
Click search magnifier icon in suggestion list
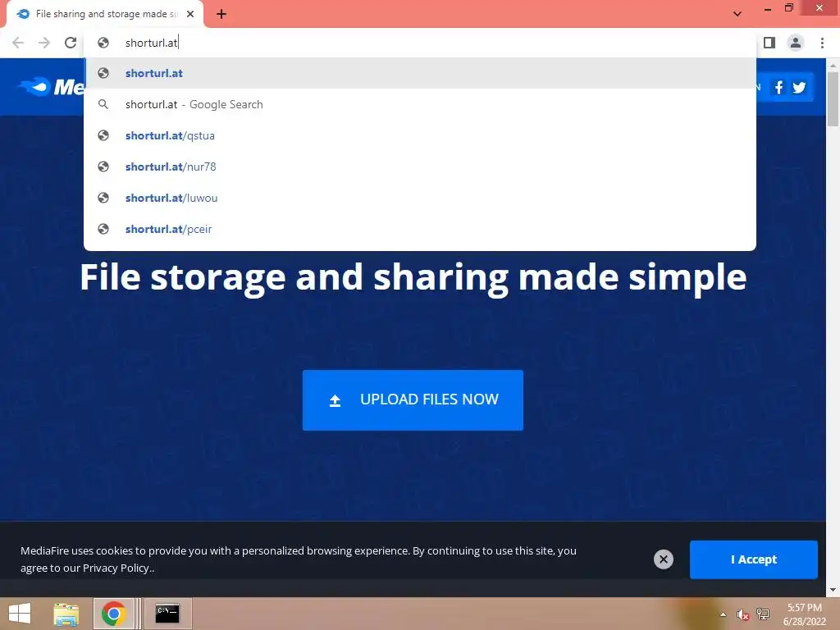103,104
